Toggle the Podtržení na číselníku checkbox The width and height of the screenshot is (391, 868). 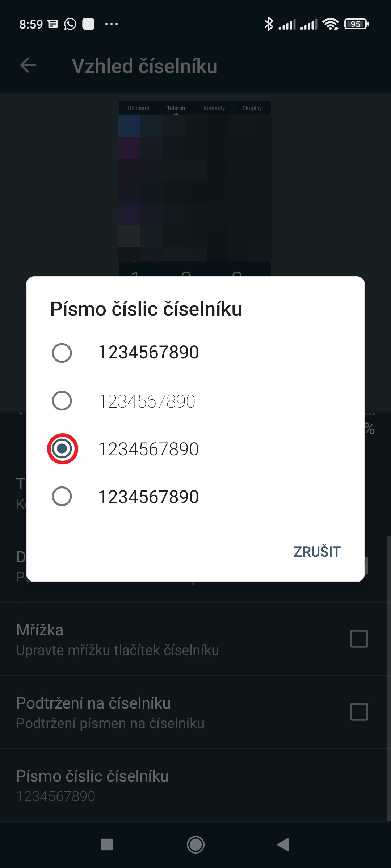click(x=359, y=712)
